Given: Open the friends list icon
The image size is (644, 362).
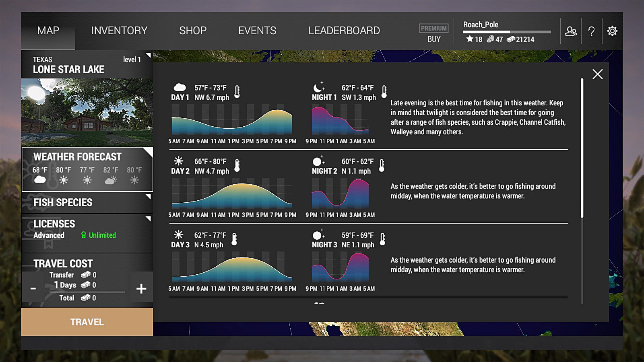Looking at the screenshot, I should click(x=571, y=31).
